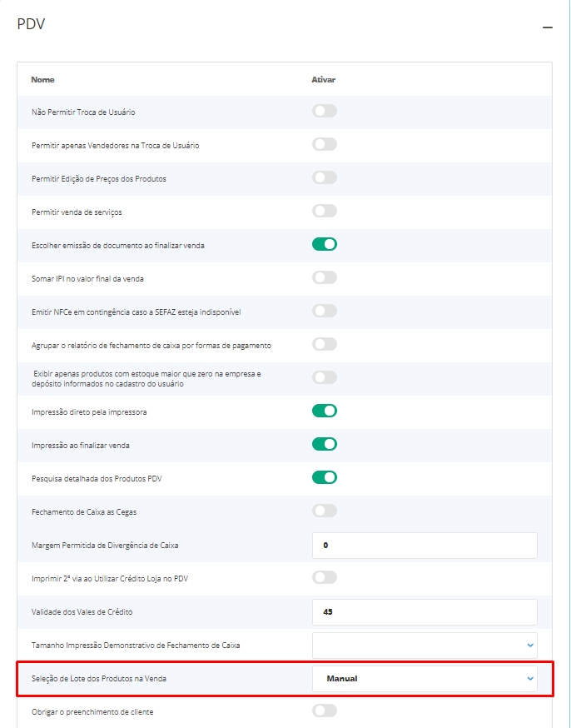Image resolution: width=571 pixels, height=728 pixels.
Task: Enable Obrigar o preenchimento de cliente
Action: click(325, 711)
